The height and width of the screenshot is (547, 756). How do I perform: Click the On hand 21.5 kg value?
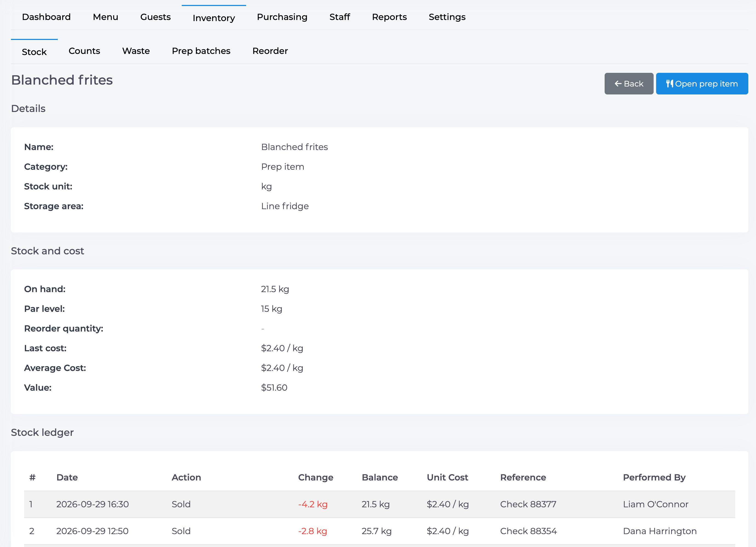275,289
